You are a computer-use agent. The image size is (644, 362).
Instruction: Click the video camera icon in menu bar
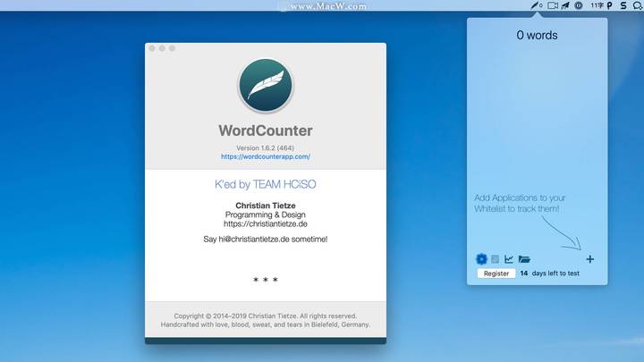point(553,5)
